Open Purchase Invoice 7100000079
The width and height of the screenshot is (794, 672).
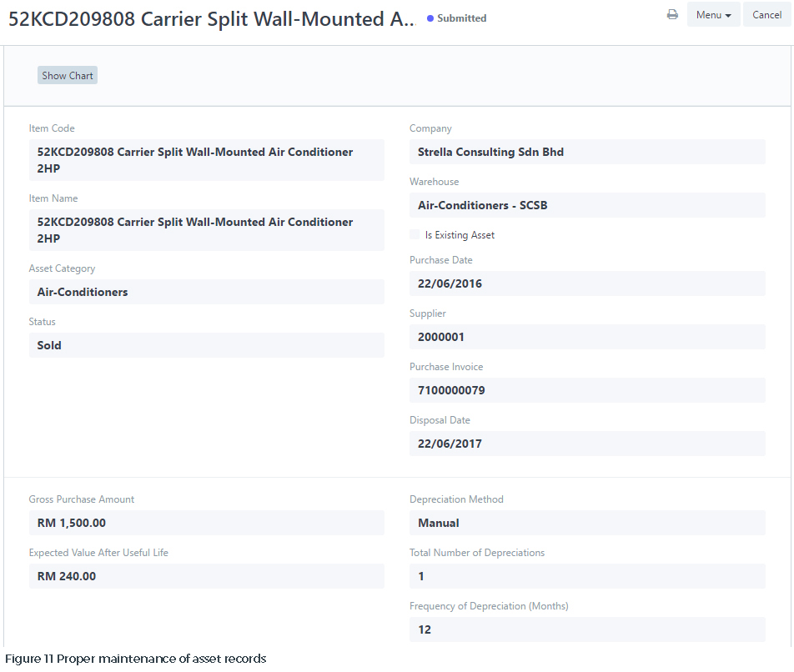tap(587, 390)
